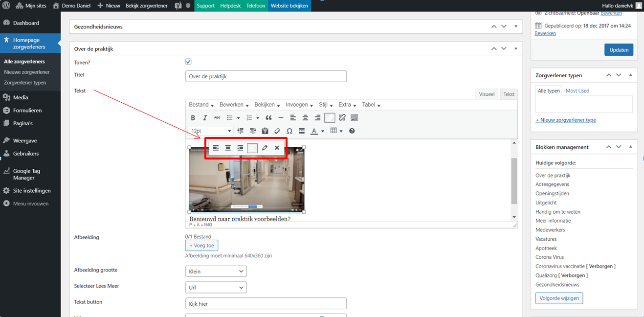Click + Nieuw zorgverlener type link

click(566, 120)
